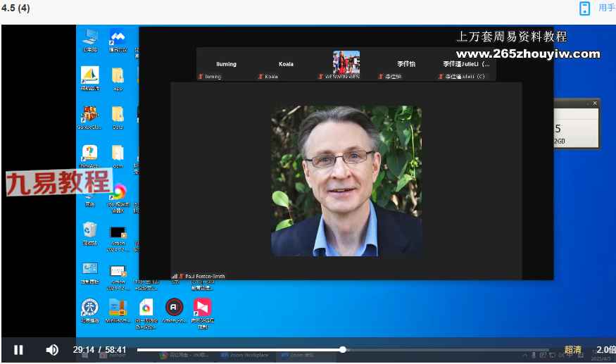
Task: Select the 李佳怡 participant tile in Zoom
Action: point(406,64)
